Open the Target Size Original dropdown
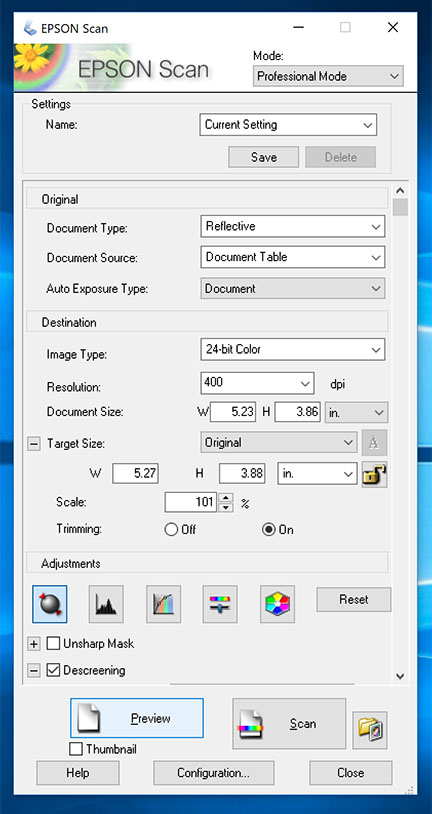This screenshot has height=814, width=432. 279,443
